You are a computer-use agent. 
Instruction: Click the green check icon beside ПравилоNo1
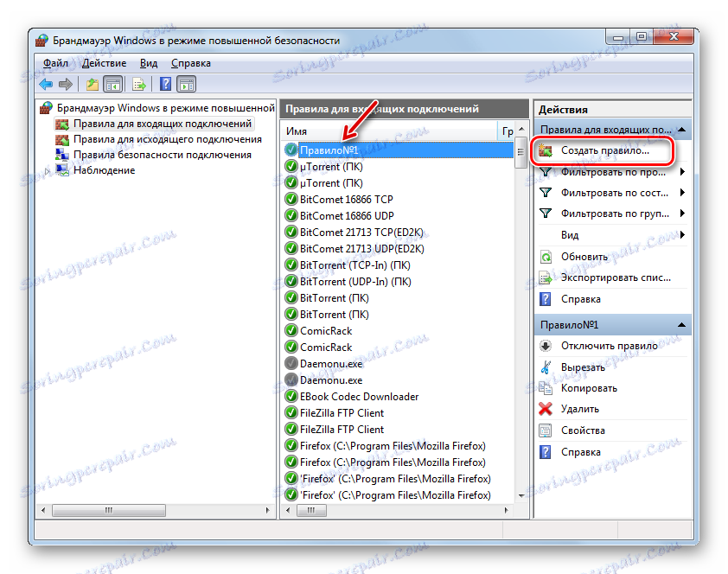pos(291,150)
